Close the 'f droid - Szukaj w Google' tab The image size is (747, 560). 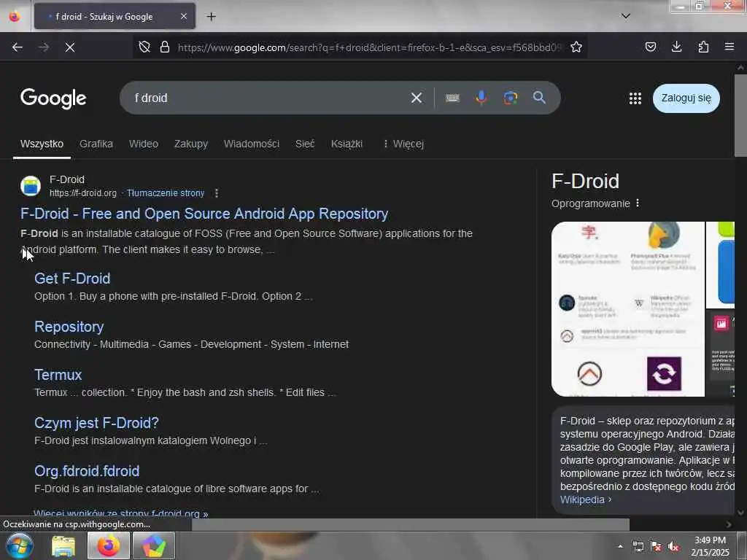[x=184, y=17]
